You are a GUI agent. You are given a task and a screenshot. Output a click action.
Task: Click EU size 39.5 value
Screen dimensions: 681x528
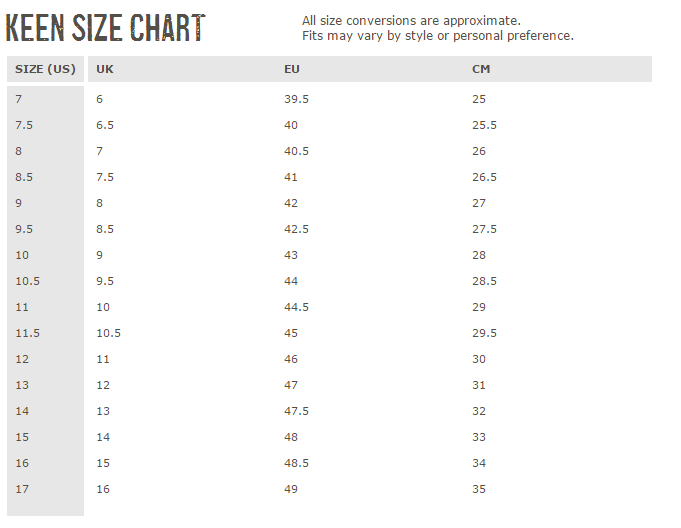click(x=297, y=99)
